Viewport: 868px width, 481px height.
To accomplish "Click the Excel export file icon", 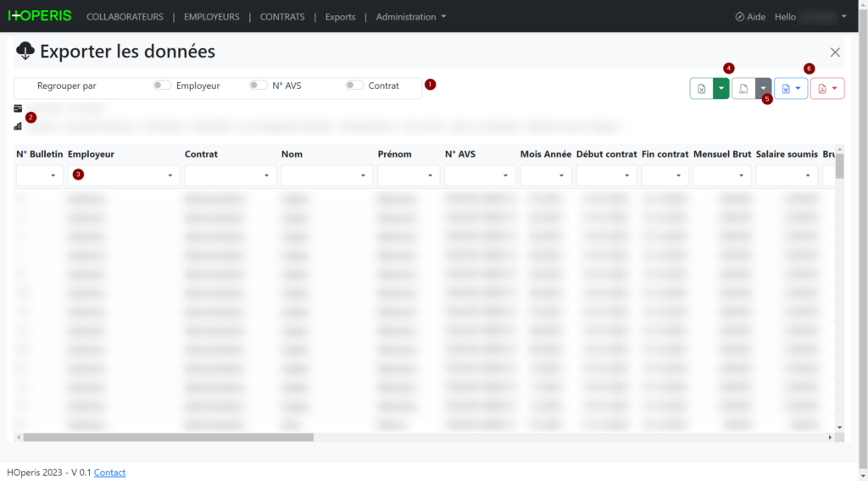I will pyautogui.click(x=702, y=89).
